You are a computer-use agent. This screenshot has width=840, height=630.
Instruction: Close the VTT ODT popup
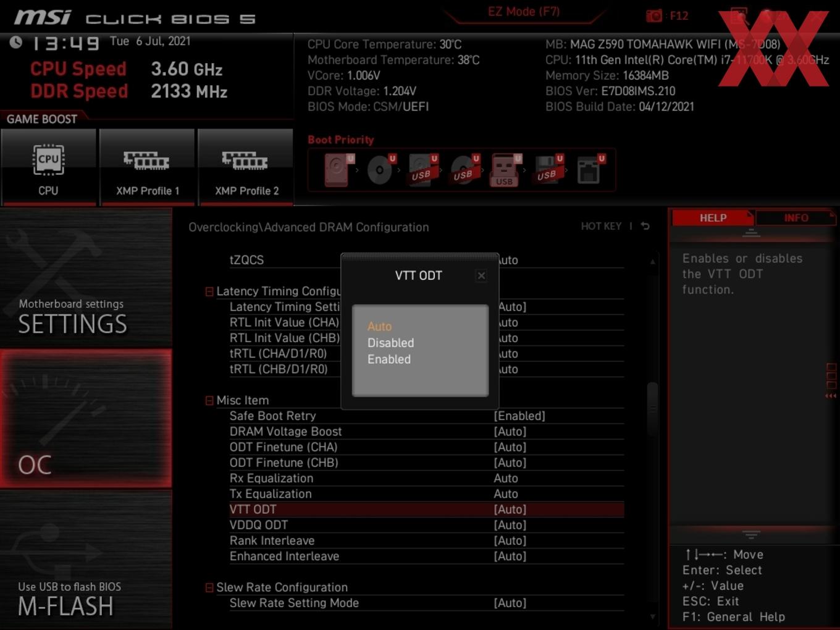(x=481, y=275)
